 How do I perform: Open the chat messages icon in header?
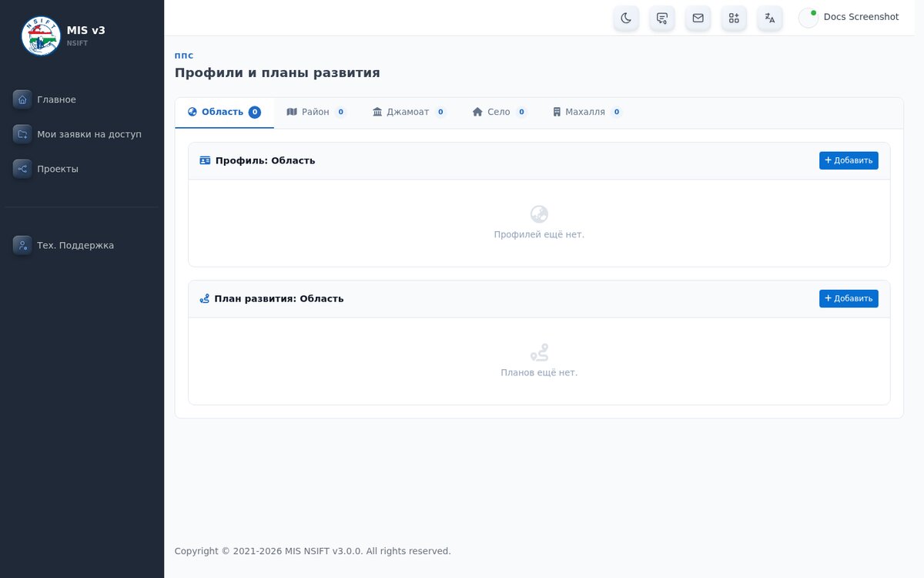point(662,18)
